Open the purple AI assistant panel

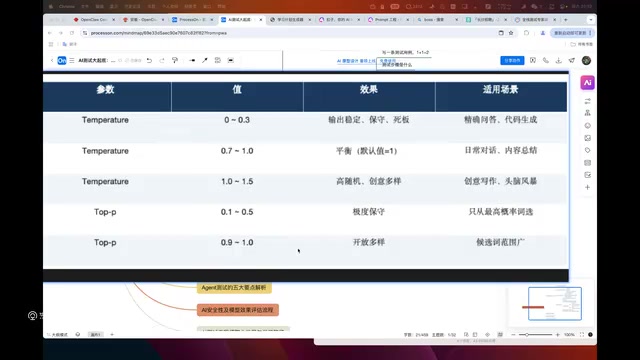pos(587,83)
